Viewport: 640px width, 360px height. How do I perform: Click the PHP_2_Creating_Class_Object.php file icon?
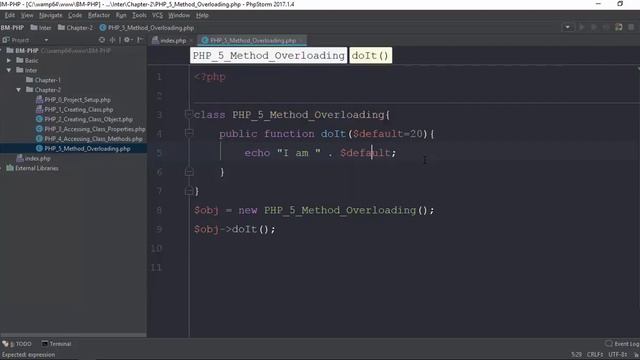[39, 119]
